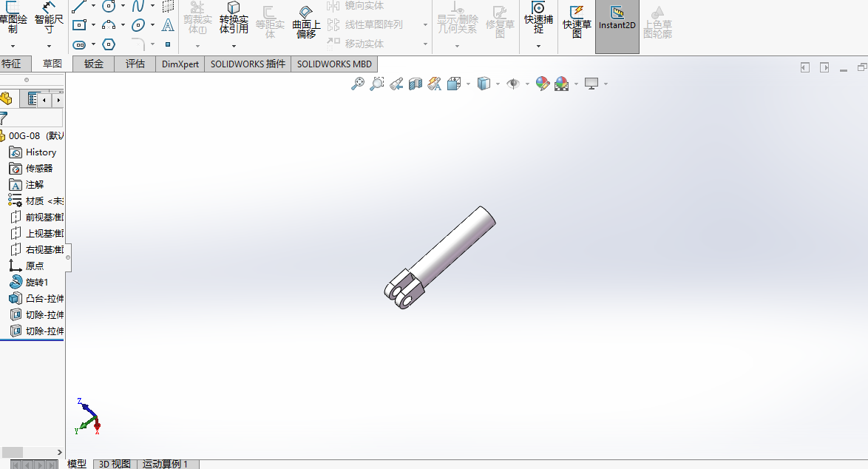Open the SOLIDWORKS MBD tab
This screenshot has height=469, width=868.
pos(334,64)
